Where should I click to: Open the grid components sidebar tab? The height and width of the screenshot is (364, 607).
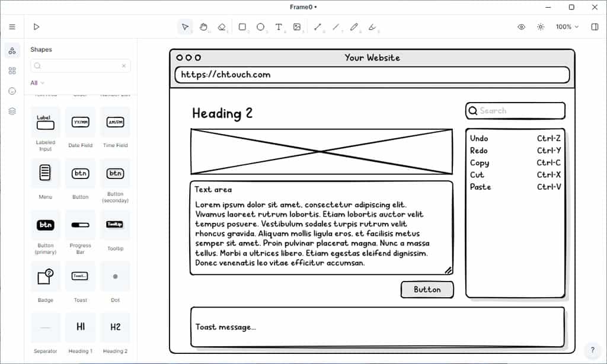(x=12, y=71)
